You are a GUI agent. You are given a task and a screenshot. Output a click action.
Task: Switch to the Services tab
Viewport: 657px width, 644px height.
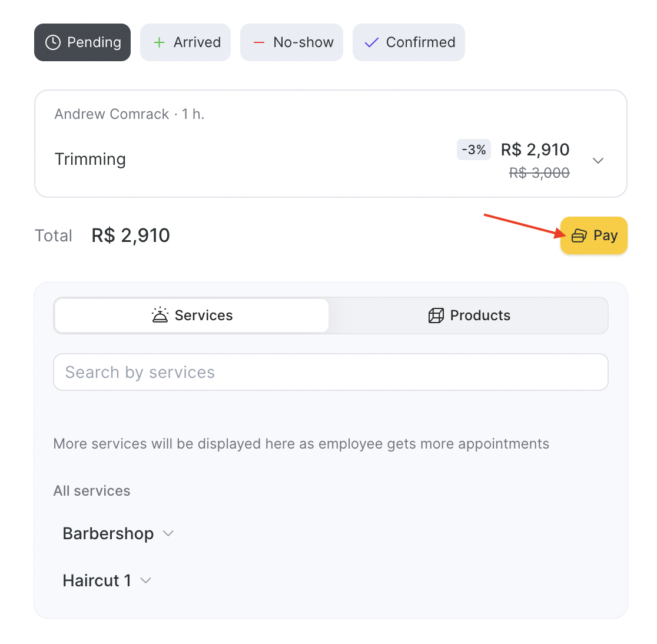tap(192, 316)
